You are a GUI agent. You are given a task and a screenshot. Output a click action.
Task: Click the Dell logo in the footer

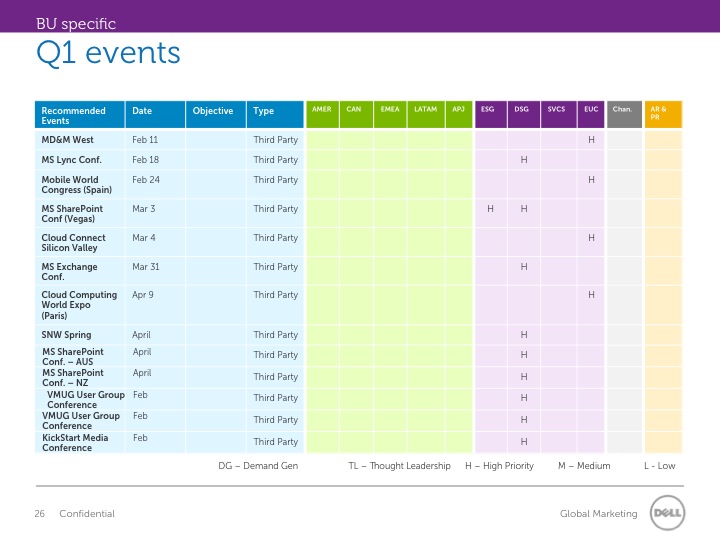(667, 512)
